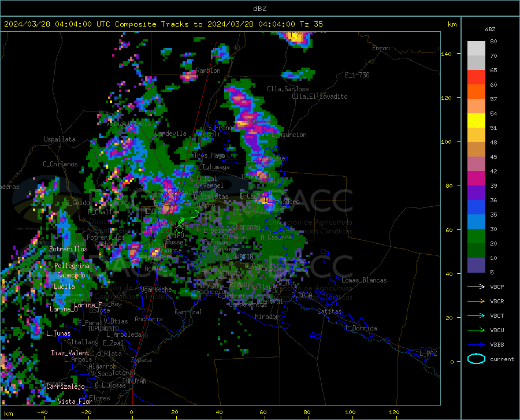Screen dimensions: 520x420
Task: Click the Lomas_Blancas map label
Action: point(364,280)
